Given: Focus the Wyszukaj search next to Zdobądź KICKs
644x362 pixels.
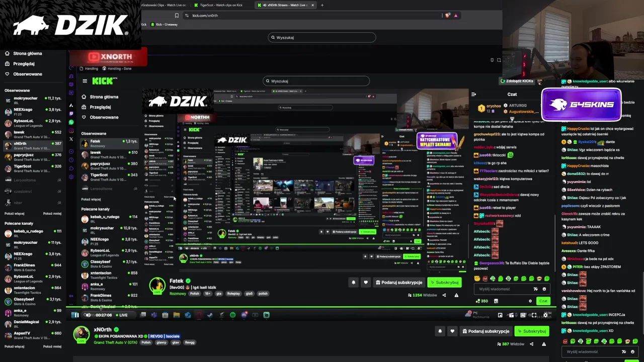Looking at the screenshot, I should (316, 81).
